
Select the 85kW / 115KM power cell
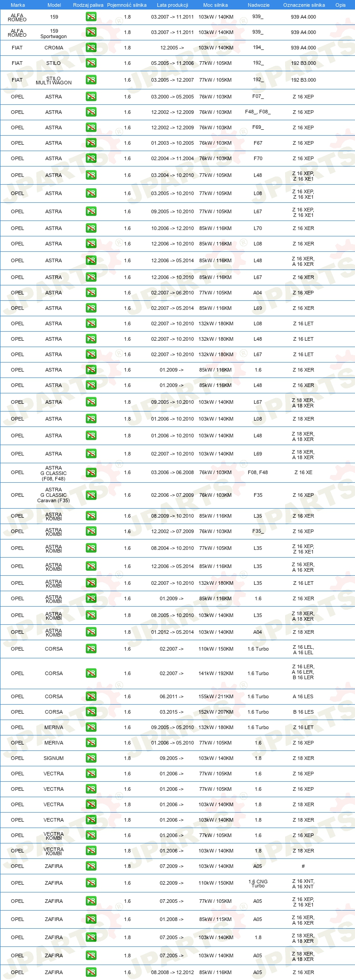pyautogui.click(x=216, y=919)
